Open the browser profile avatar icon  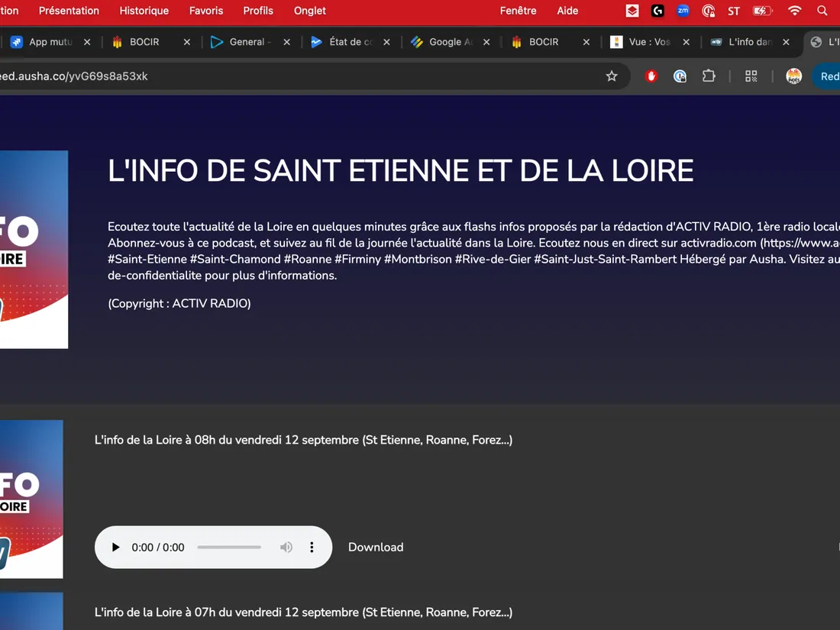click(793, 76)
